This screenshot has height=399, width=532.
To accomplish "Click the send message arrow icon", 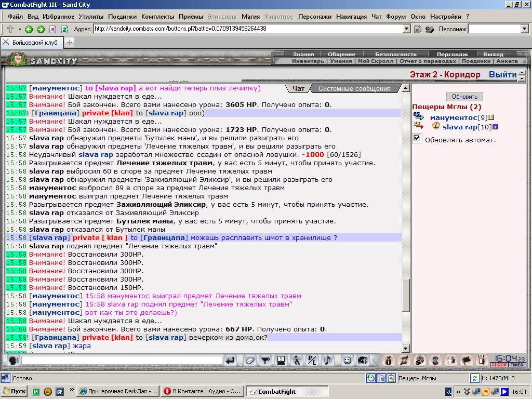I will (230, 361).
